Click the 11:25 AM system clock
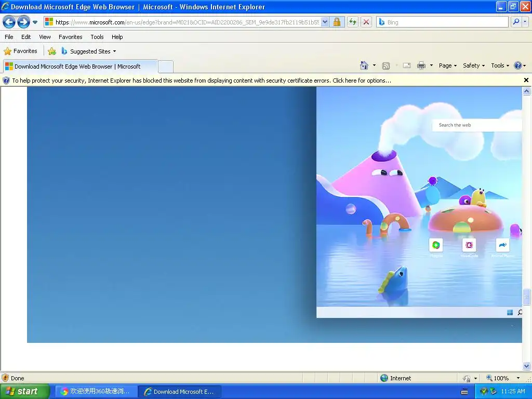This screenshot has height=399, width=532. (513, 392)
